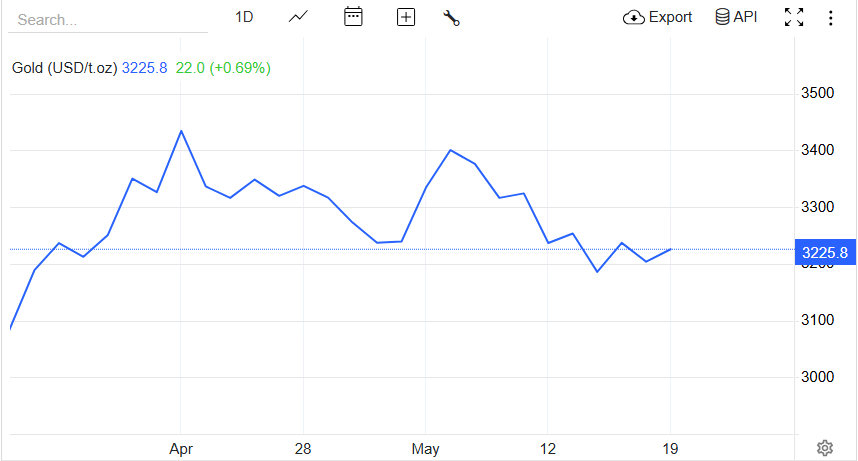Click the May date axis label
The image size is (858, 461).
click(x=426, y=449)
